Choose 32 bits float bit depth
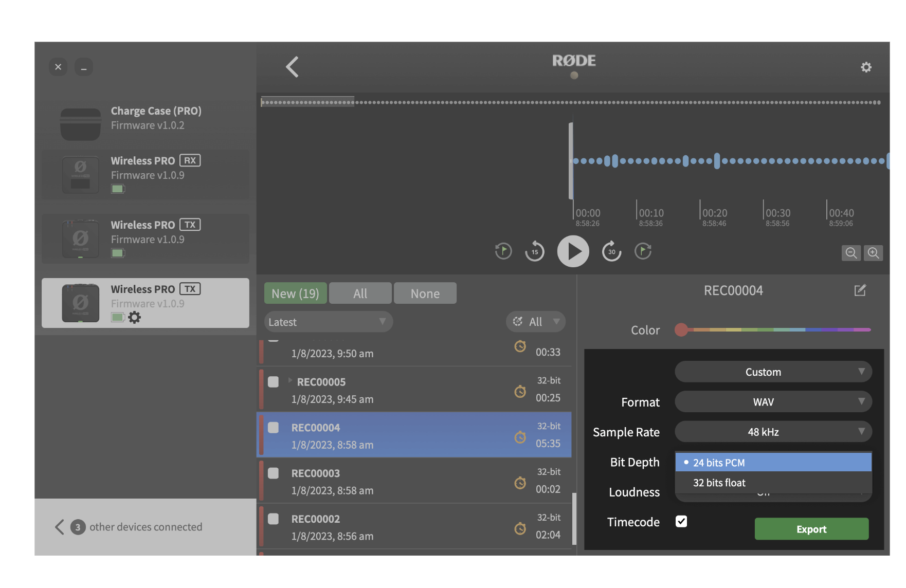 (719, 482)
